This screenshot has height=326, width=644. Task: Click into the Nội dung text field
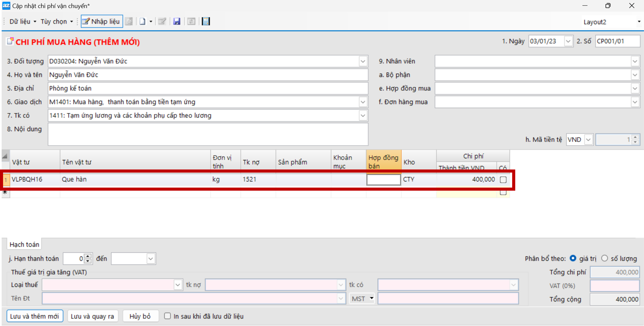pyautogui.click(x=207, y=134)
